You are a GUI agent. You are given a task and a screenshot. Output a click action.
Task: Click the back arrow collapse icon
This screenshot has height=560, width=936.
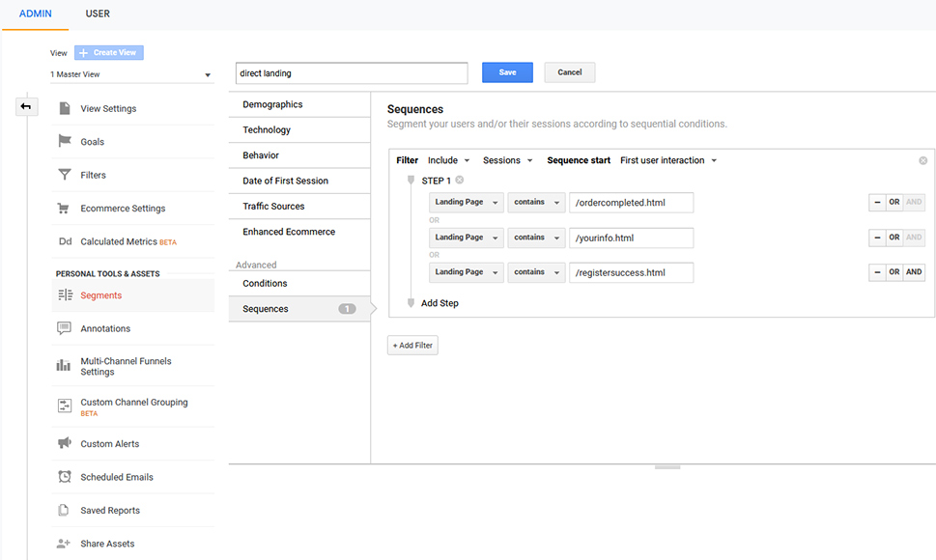[26, 107]
